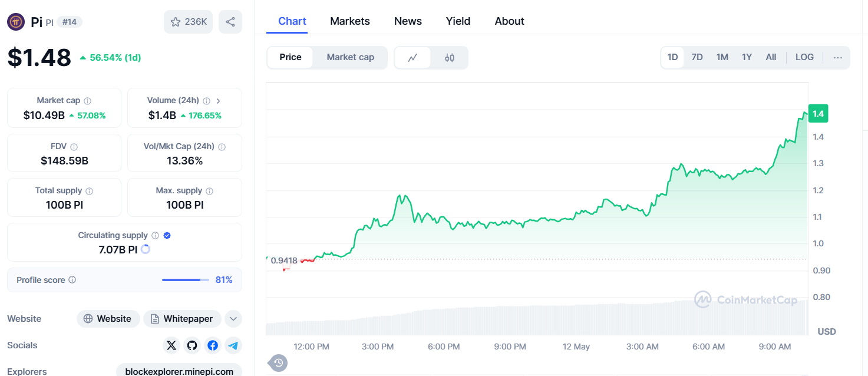The image size is (868, 376).
Task: Click the $148.59B FDV value
Action: click(64, 160)
